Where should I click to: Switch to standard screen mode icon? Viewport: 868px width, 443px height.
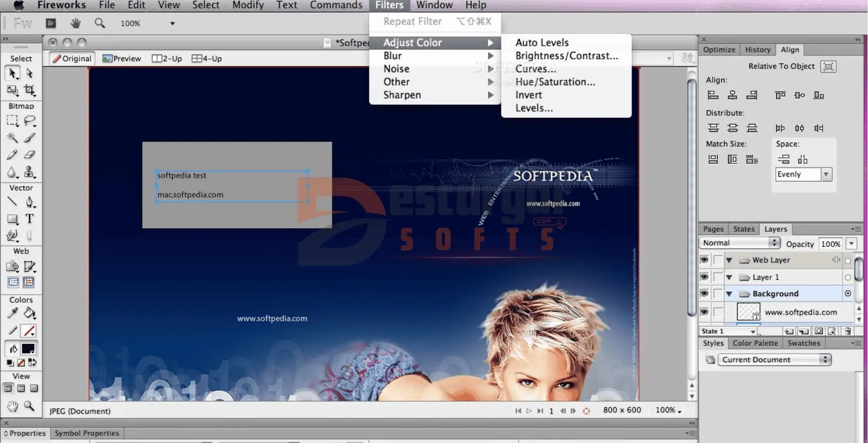[x=8, y=389]
